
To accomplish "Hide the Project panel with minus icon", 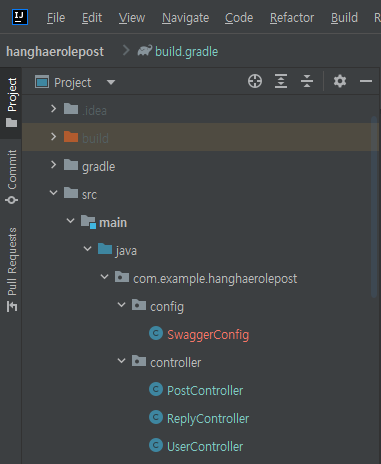I will click(x=366, y=81).
